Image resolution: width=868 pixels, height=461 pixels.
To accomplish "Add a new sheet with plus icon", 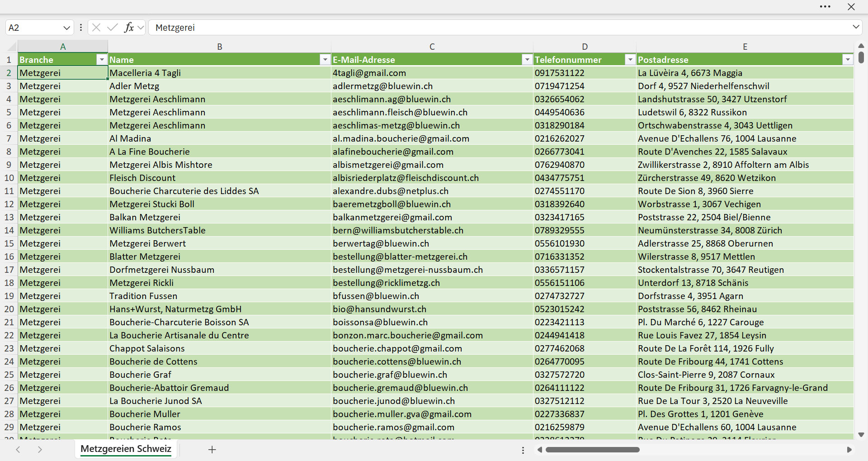I will (x=212, y=450).
